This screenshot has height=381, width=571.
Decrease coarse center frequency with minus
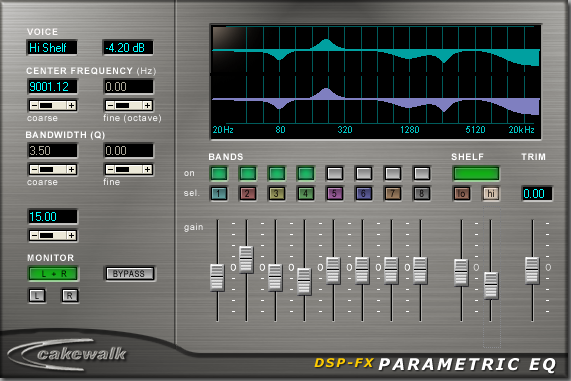34,106
